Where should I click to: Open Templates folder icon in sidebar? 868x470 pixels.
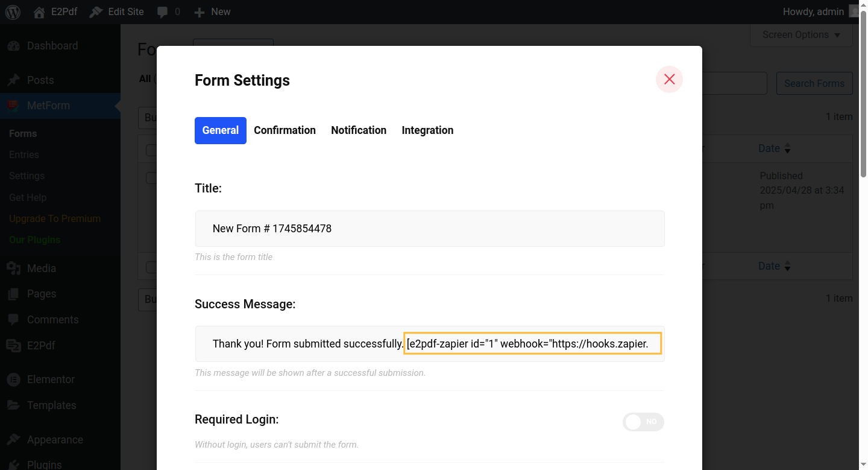point(13,405)
